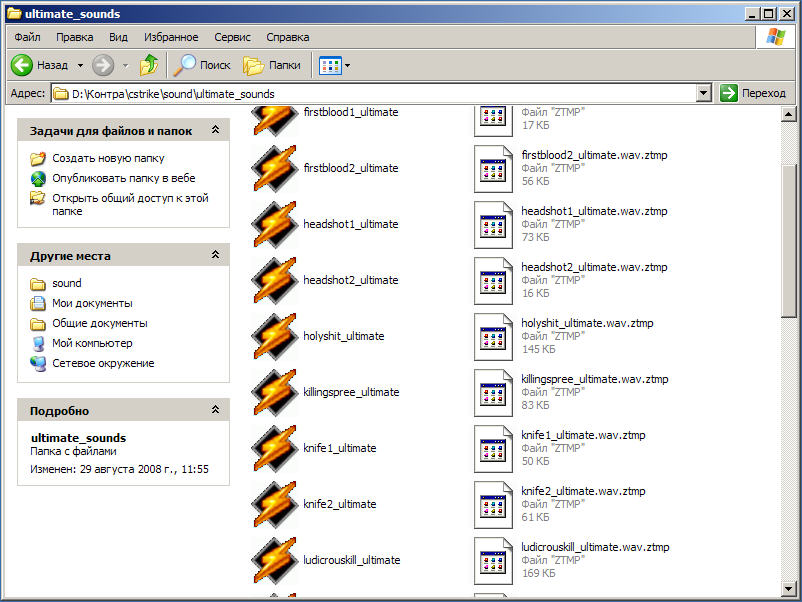Select killingspree_ultimate.wav.ztmp file icon
Image resolution: width=802 pixels, height=602 pixels.
[x=493, y=393]
